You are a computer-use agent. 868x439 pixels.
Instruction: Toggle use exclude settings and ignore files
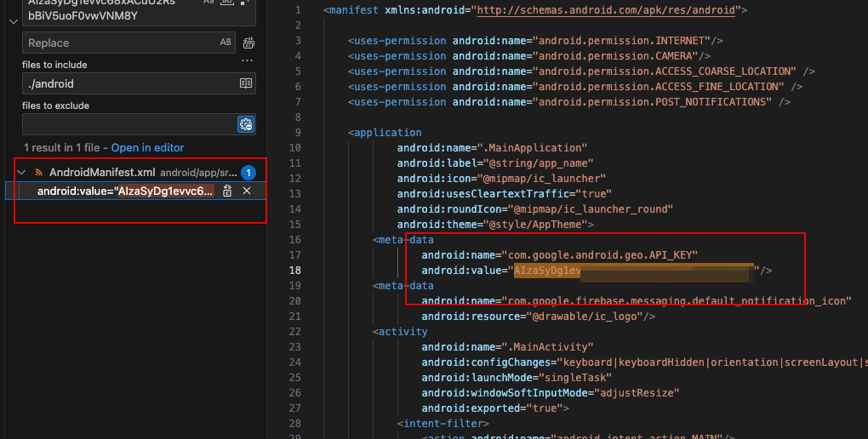[246, 124]
